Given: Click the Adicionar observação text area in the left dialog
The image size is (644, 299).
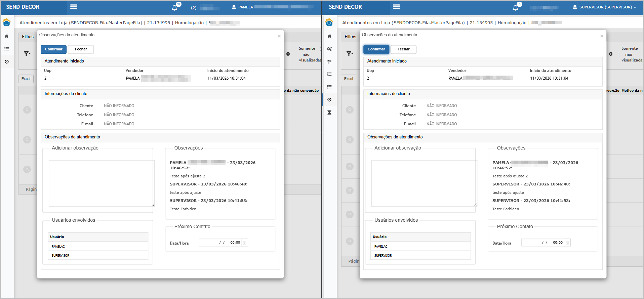Looking at the screenshot, I should tap(101, 183).
